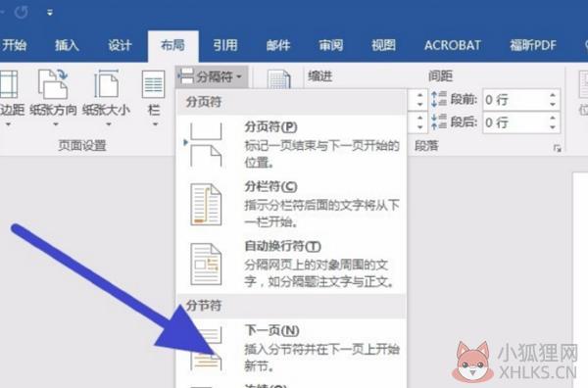Image resolution: width=588 pixels, height=388 pixels.
Task: Click the 段后 spacing value field
Action: point(514,122)
